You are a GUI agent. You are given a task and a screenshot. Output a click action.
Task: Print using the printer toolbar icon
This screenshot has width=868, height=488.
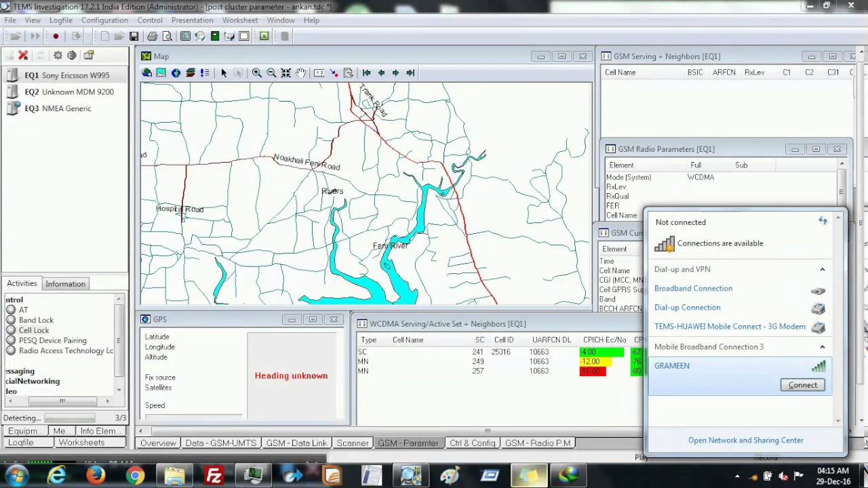click(x=153, y=36)
